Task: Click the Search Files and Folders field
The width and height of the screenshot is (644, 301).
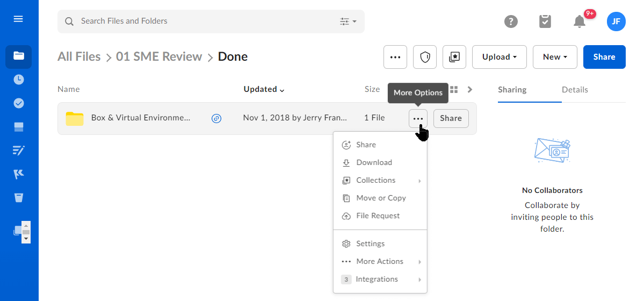Action: click(x=204, y=21)
